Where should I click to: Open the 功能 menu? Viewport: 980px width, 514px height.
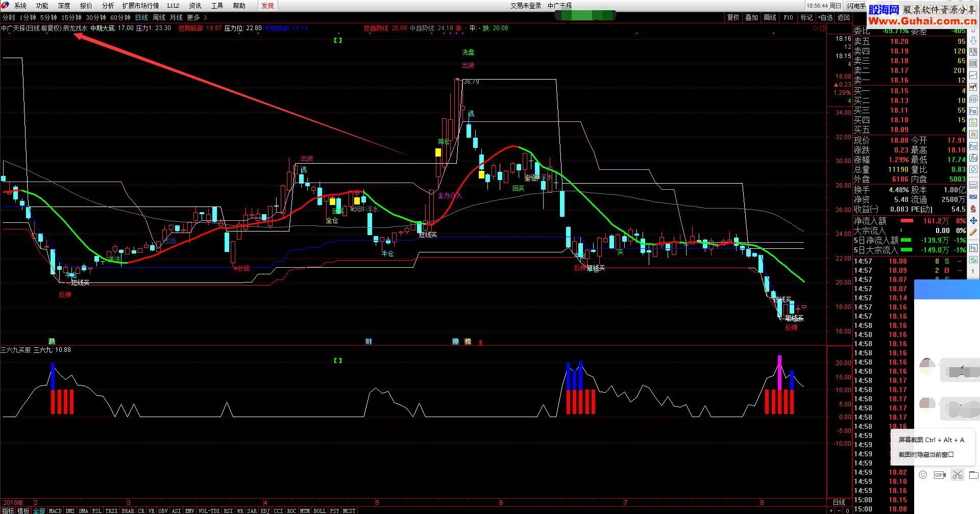[x=42, y=6]
